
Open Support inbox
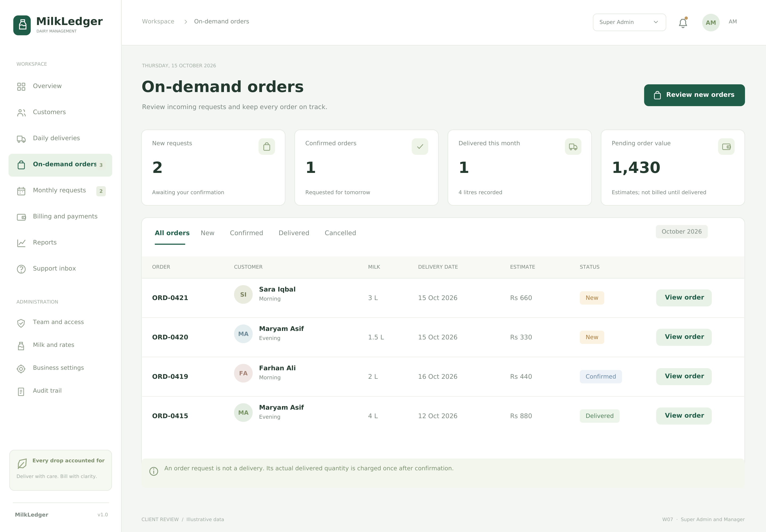coord(60,269)
